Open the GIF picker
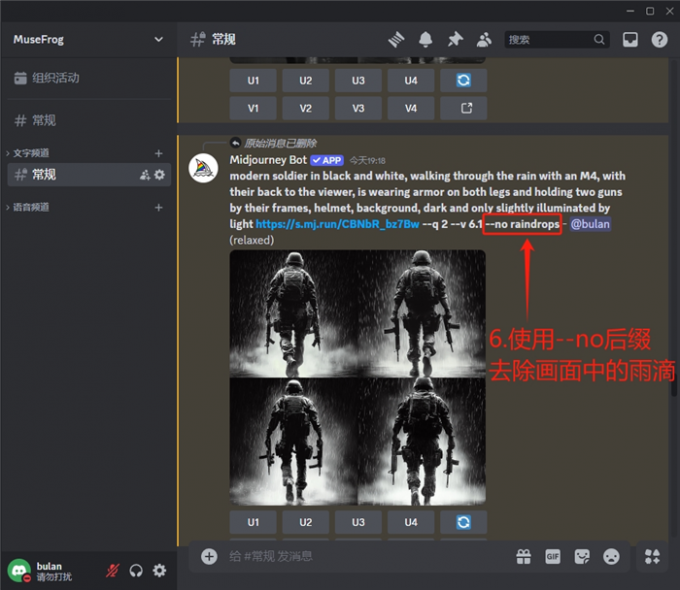Screen dimensions: 680x590 552,556
